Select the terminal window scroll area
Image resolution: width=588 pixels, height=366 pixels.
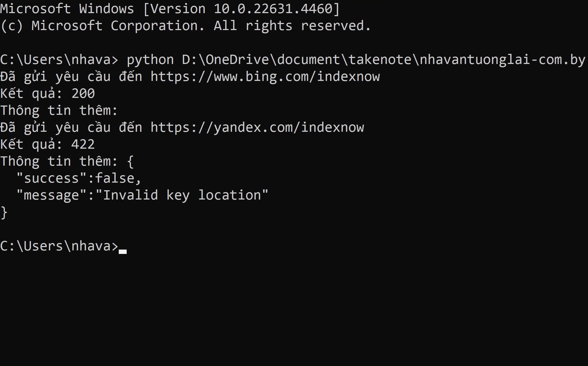(294, 183)
